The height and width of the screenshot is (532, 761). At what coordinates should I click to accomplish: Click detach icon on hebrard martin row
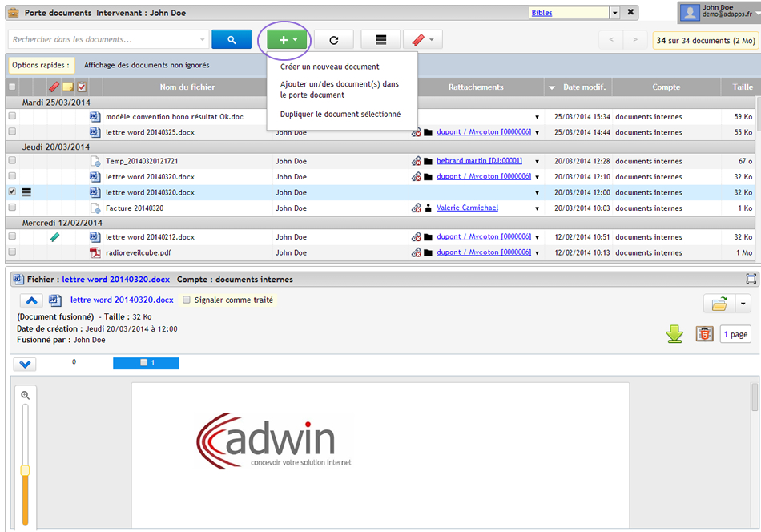(x=417, y=161)
